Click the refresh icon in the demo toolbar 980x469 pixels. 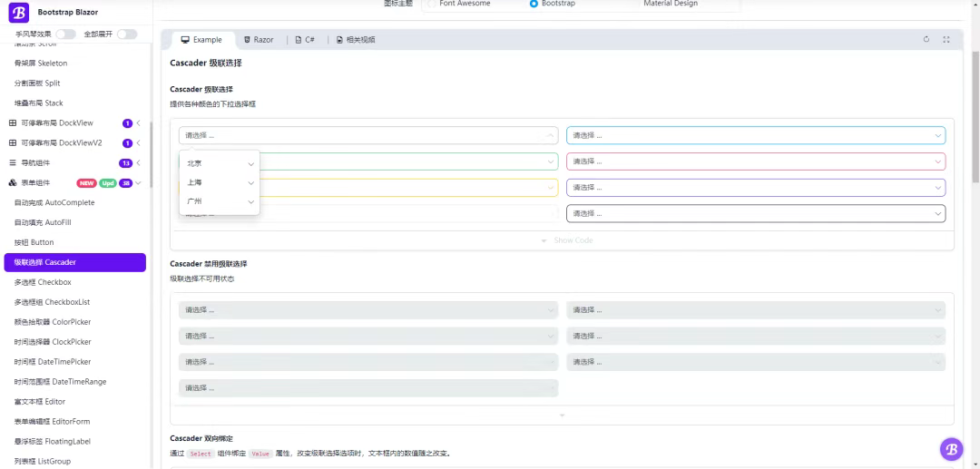tap(926, 39)
